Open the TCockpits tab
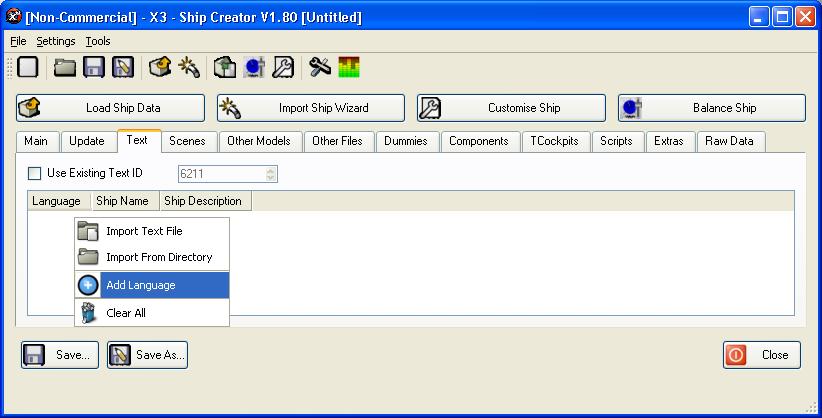This screenshot has height=418, width=822. click(554, 141)
